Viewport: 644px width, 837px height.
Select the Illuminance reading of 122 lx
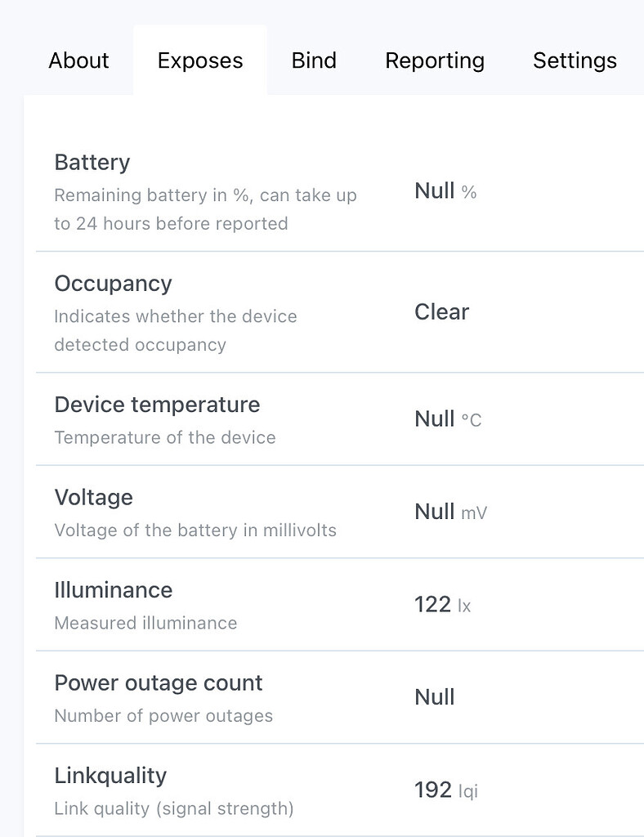pos(441,605)
